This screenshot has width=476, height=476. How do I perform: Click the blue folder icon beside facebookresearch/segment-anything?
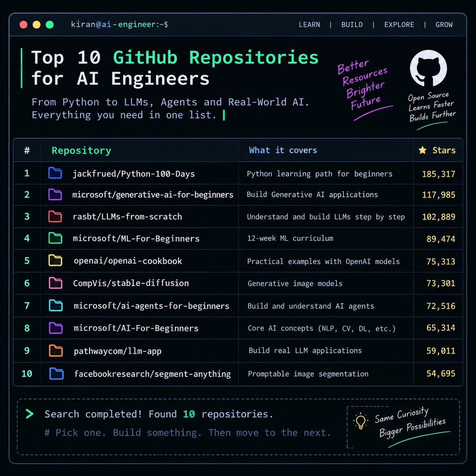click(x=56, y=373)
